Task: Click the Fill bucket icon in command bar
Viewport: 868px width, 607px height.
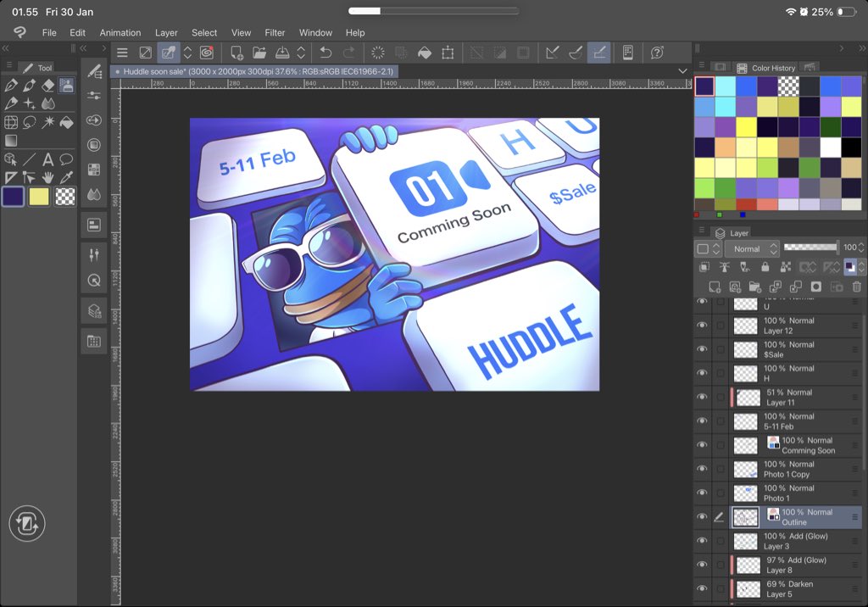Action: (x=425, y=53)
